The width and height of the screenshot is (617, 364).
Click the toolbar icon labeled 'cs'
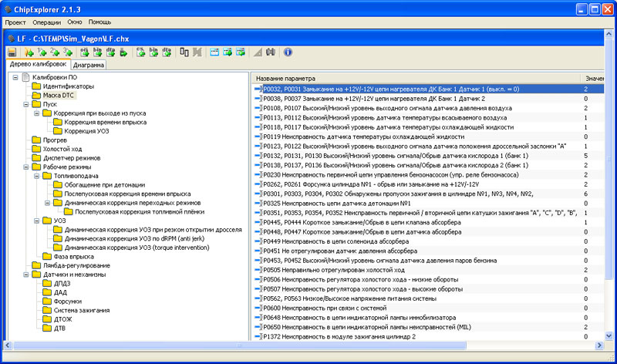point(140,52)
